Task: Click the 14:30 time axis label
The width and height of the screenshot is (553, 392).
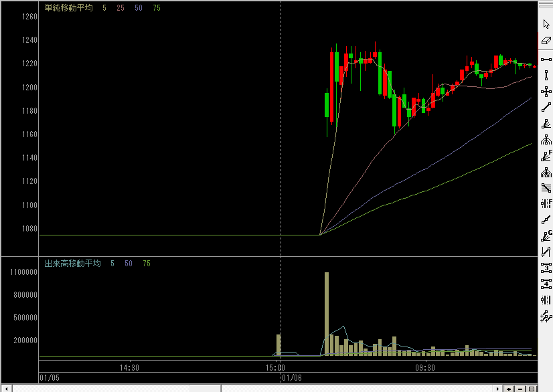Action: [129, 368]
